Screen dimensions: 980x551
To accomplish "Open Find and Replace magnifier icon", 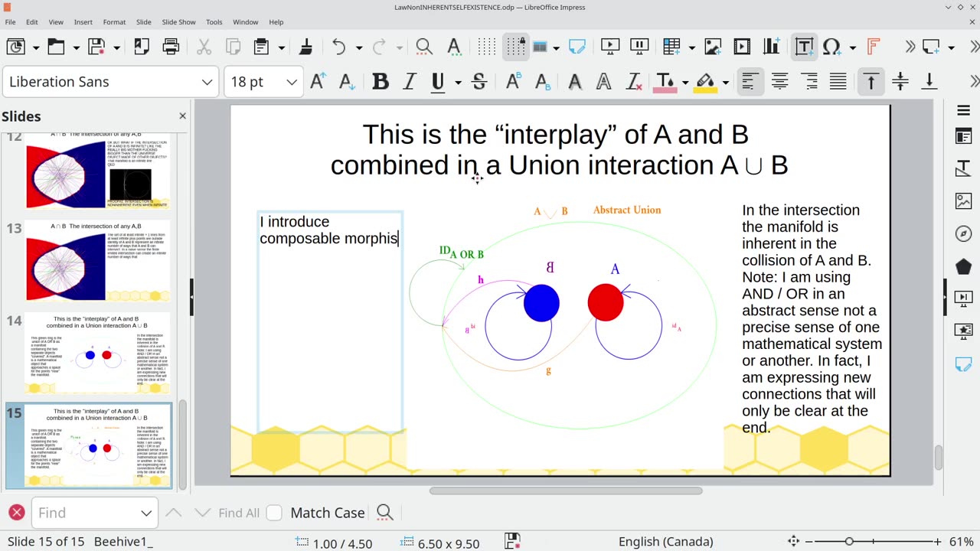I will (424, 47).
